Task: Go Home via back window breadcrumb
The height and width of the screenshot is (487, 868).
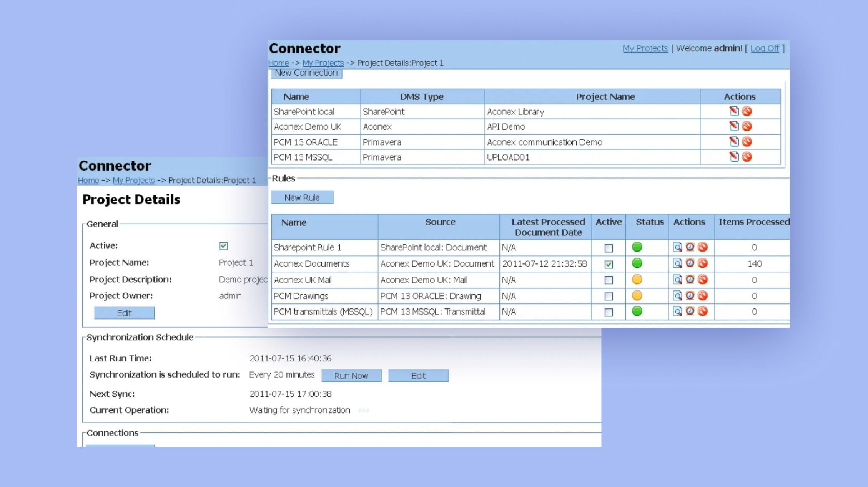Action: 88,181
